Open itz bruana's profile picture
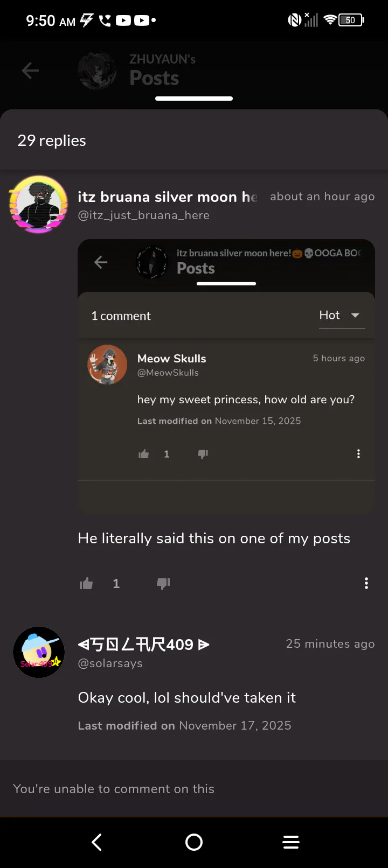The height and width of the screenshot is (868, 388). [39, 204]
